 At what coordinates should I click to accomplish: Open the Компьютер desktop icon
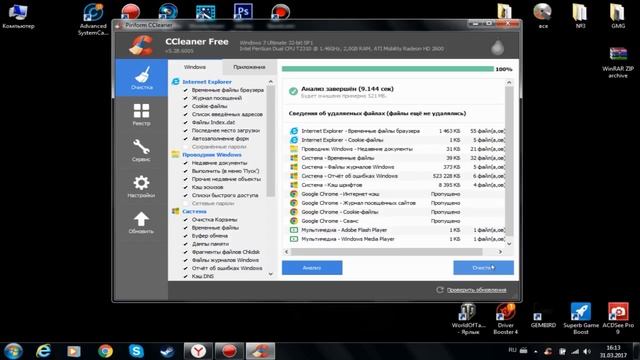tap(18, 16)
